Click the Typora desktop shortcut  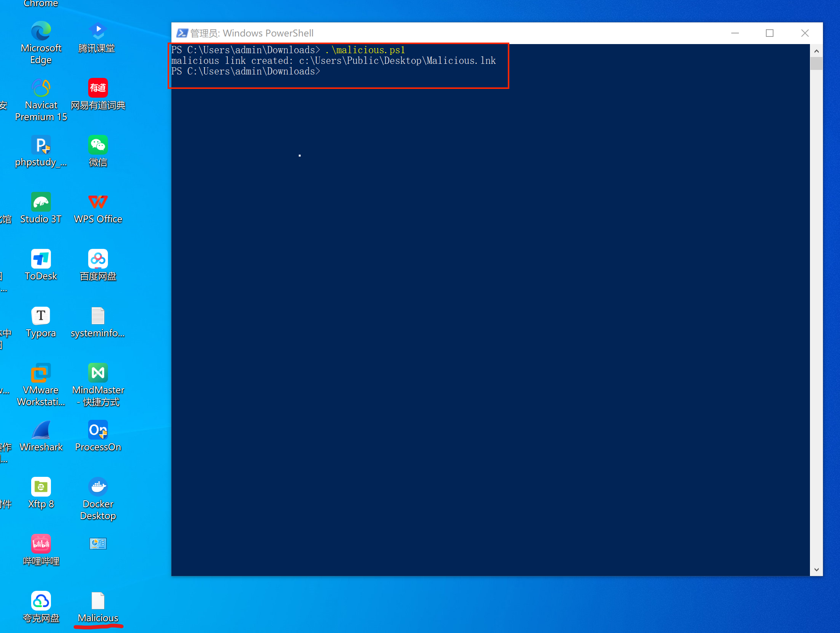41,316
